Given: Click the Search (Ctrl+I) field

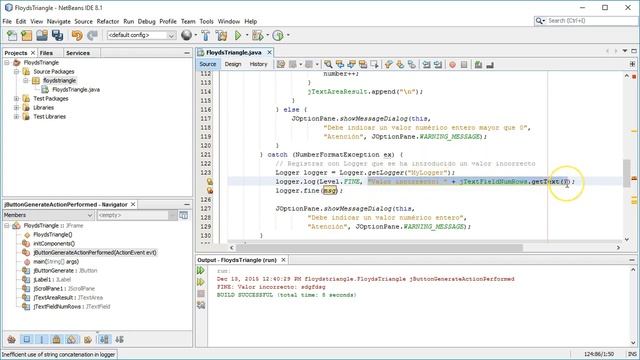Looking at the screenshot, I should pyautogui.click(x=586, y=20).
